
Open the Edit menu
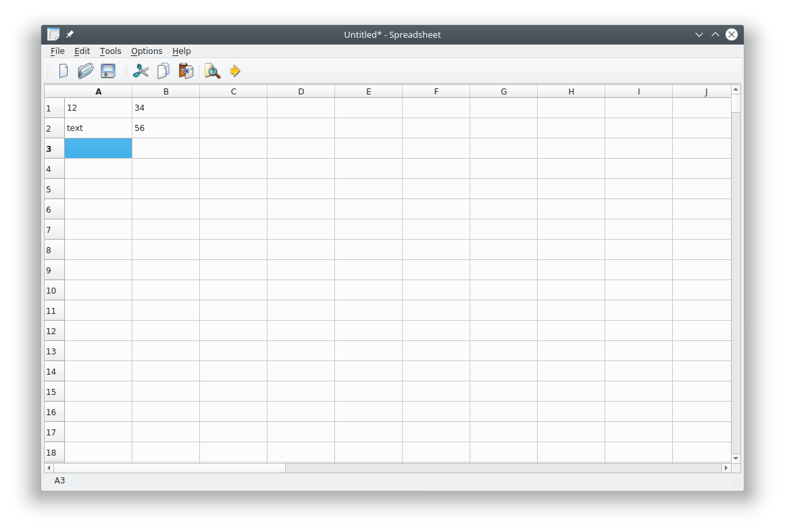(x=82, y=51)
